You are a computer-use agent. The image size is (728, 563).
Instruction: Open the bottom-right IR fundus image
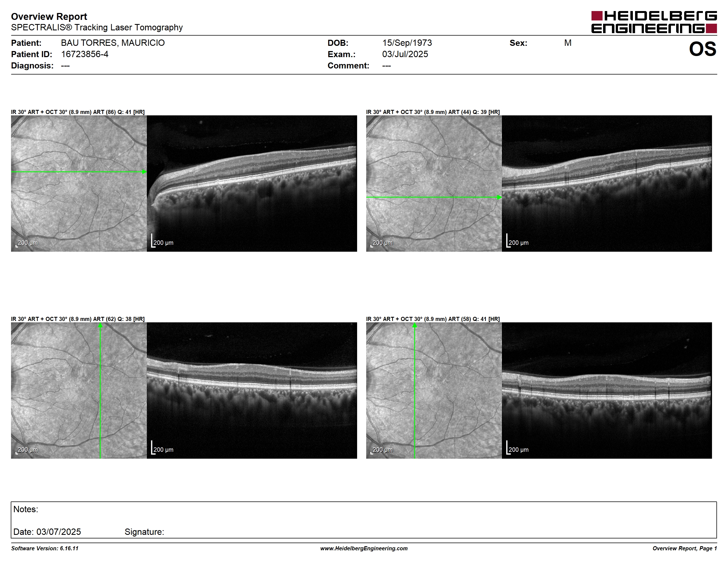point(434,390)
